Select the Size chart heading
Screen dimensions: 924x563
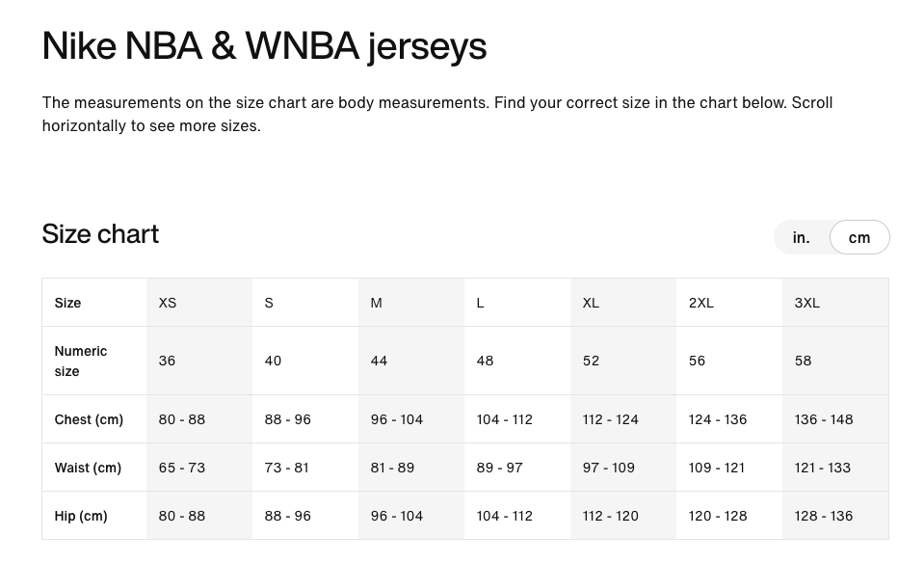100,234
